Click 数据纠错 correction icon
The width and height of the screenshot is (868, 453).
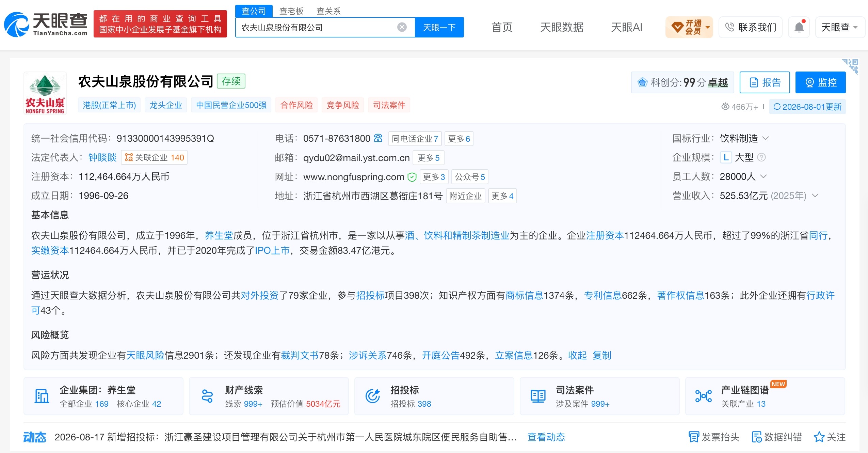point(757,437)
